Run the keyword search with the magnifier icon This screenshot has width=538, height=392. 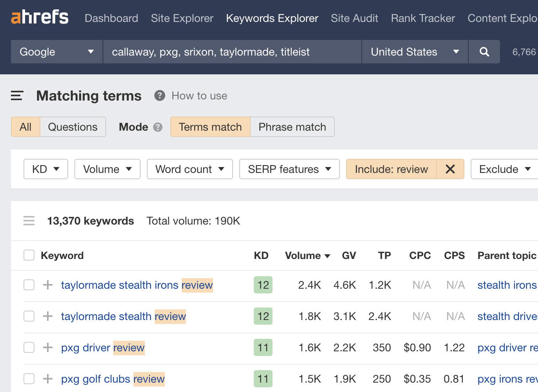(x=484, y=51)
